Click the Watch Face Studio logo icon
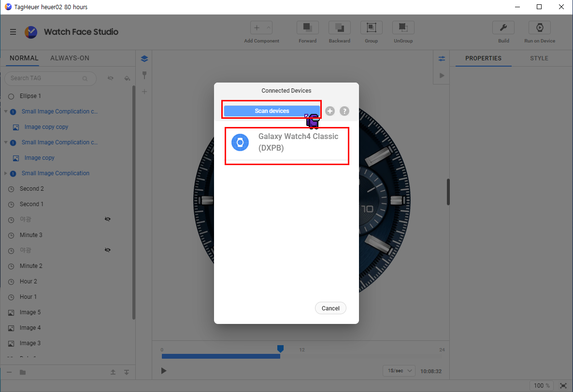The image size is (573, 392). (x=31, y=32)
